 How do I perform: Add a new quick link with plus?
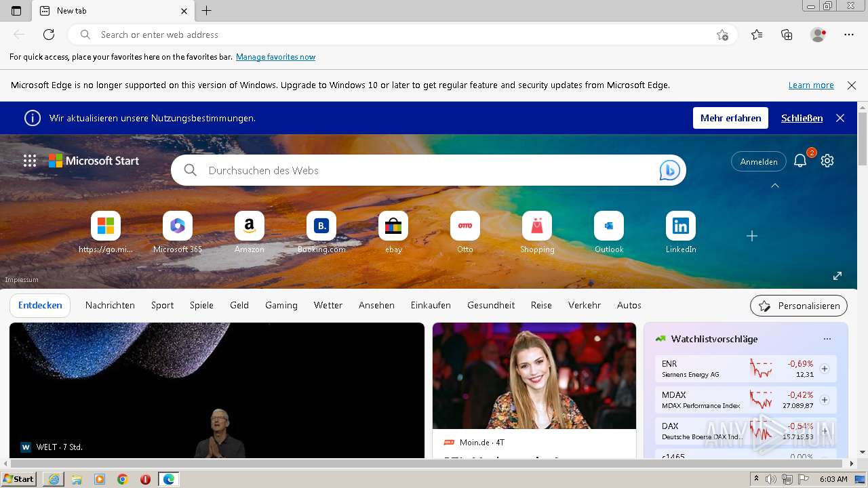click(x=752, y=236)
